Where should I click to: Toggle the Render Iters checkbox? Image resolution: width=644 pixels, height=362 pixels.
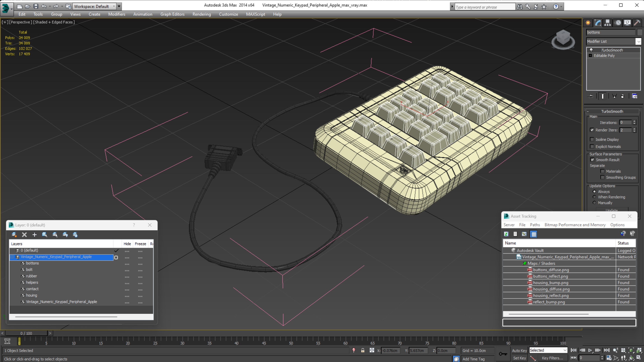[592, 130]
